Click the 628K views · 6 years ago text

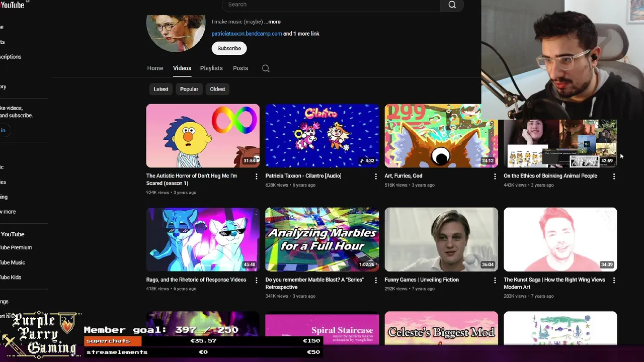[290, 185]
